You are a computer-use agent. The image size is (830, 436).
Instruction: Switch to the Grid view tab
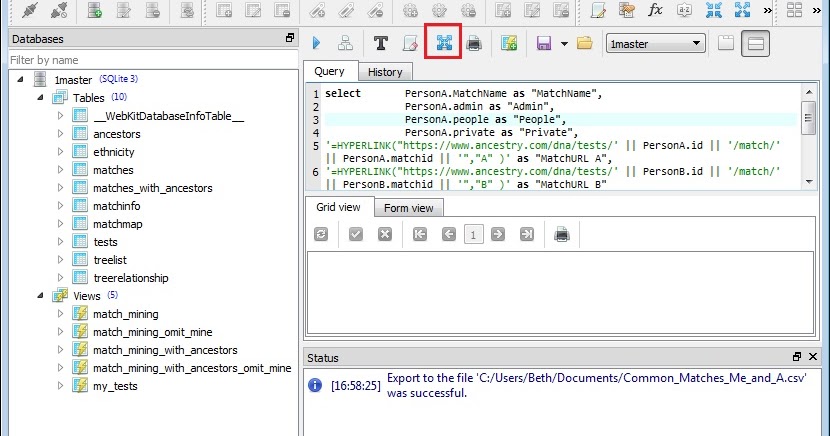coord(338,207)
